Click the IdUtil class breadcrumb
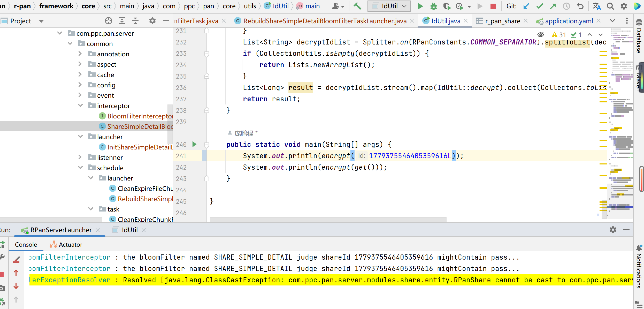The image size is (644, 309). coord(276,6)
